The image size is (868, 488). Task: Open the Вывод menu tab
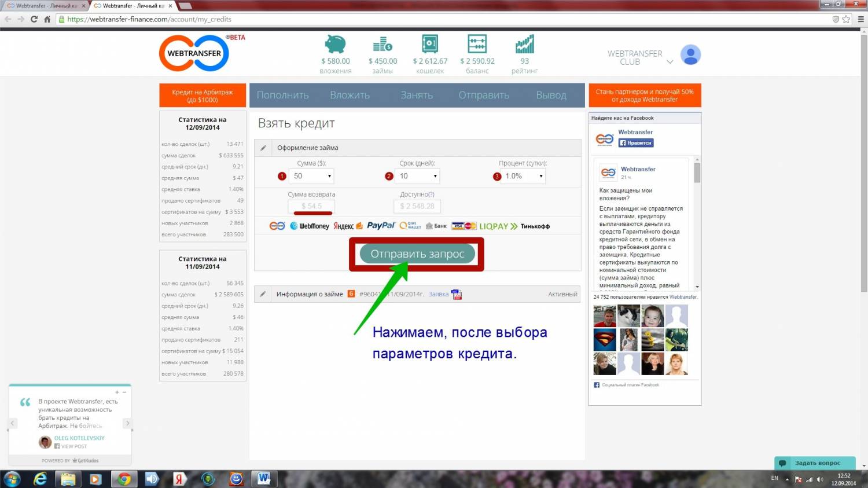pos(551,95)
